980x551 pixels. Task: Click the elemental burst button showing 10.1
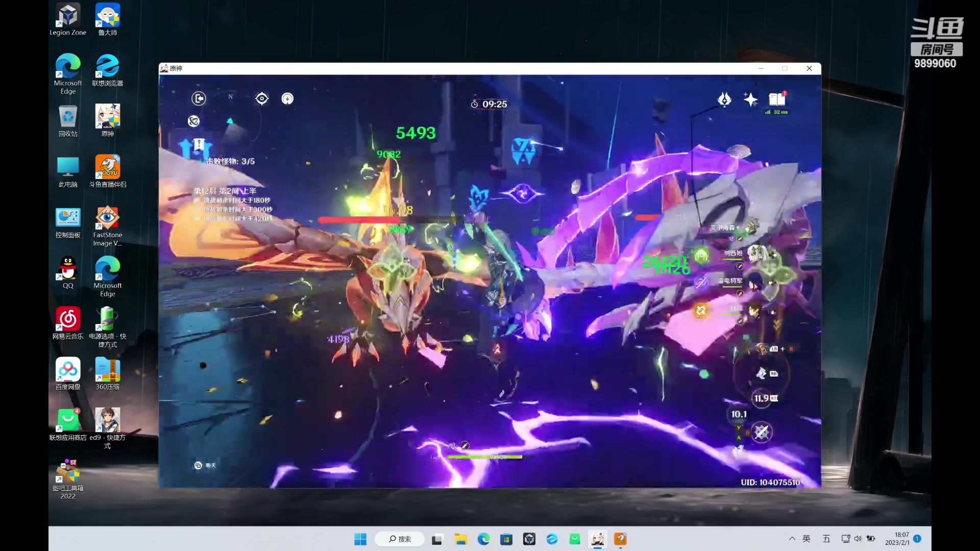coord(739,414)
